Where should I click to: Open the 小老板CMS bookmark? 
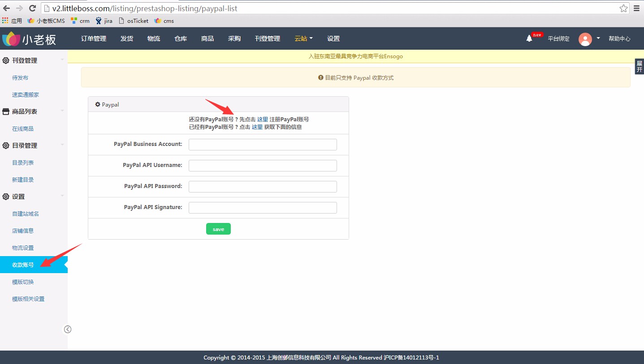tap(46, 21)
